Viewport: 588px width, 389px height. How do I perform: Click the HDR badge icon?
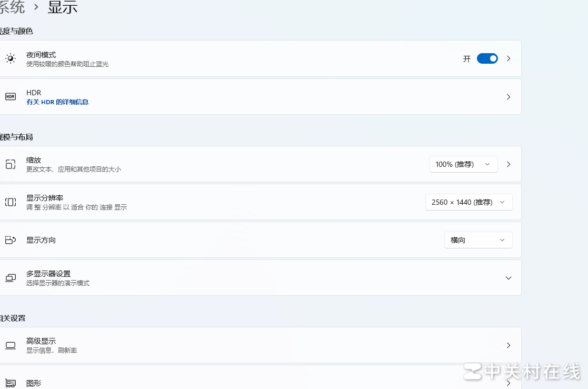tap(11, 97)
